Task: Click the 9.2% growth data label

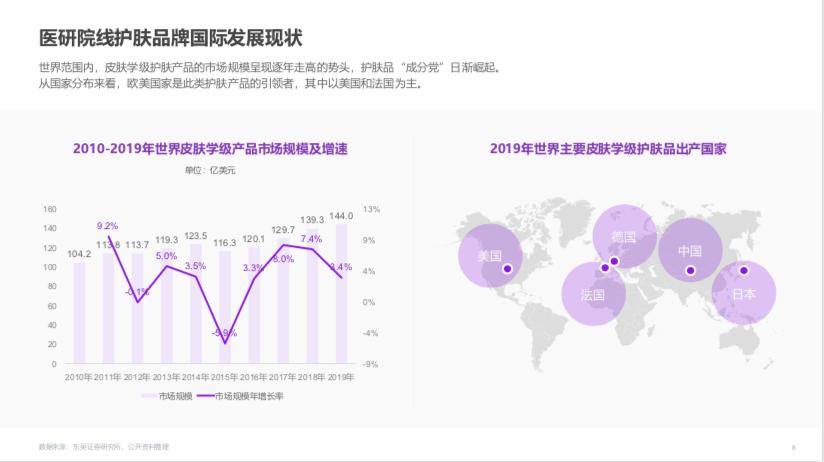Action: (x=107, y=226)
